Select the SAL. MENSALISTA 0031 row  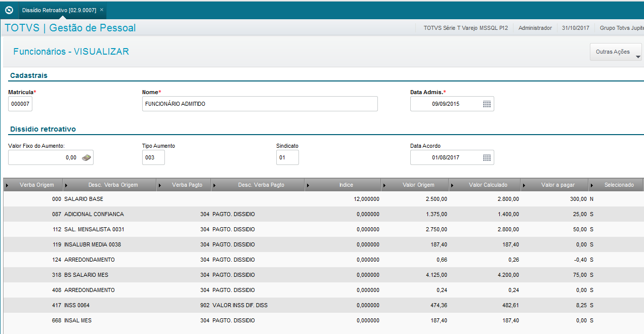click(x=323, y=229)
